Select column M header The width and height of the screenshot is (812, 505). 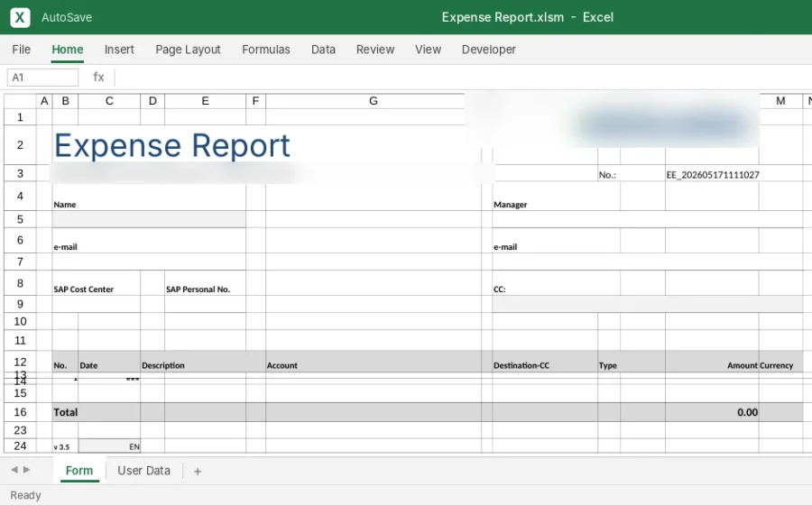click(780, 101)
